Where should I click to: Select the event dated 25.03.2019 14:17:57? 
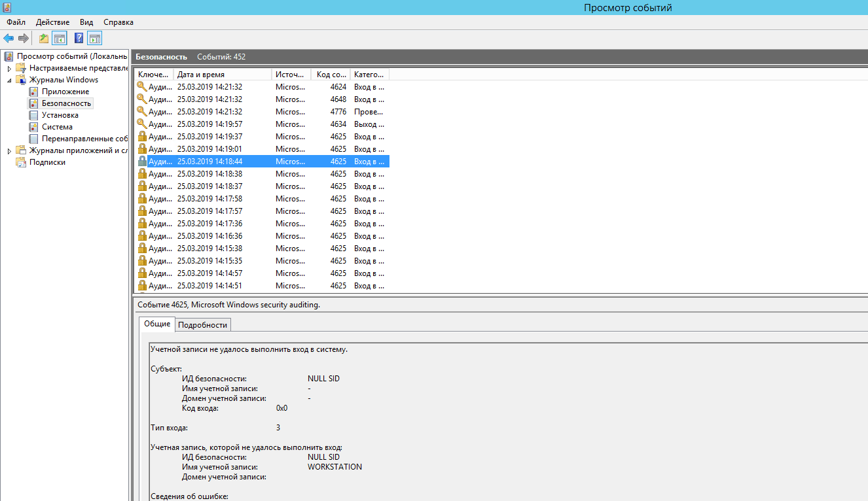[262, 211]
